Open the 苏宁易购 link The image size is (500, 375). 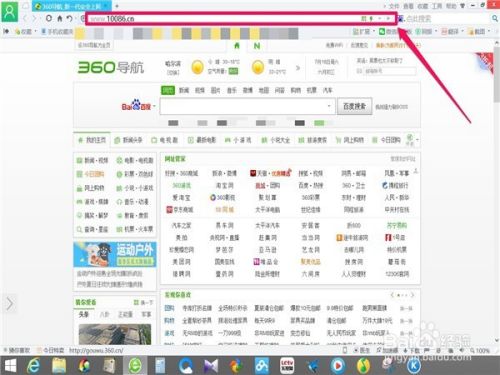click(397, 226)
